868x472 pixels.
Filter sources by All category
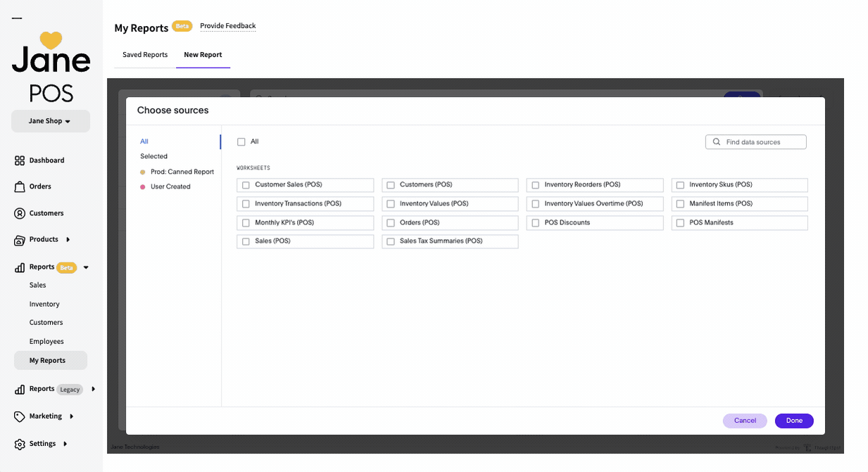tap(144, 141)
